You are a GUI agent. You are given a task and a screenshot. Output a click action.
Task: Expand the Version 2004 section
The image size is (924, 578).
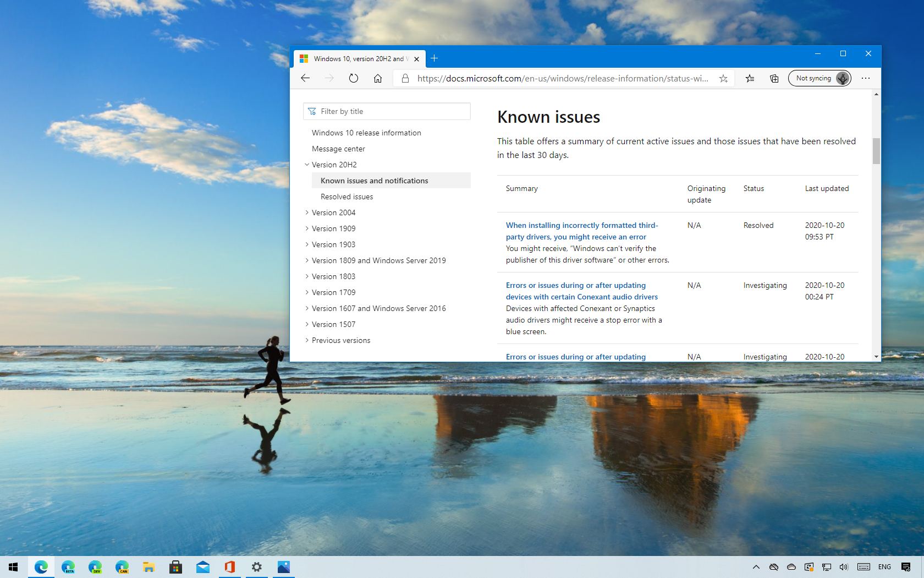pyautogui.click(x=307, y=212)
